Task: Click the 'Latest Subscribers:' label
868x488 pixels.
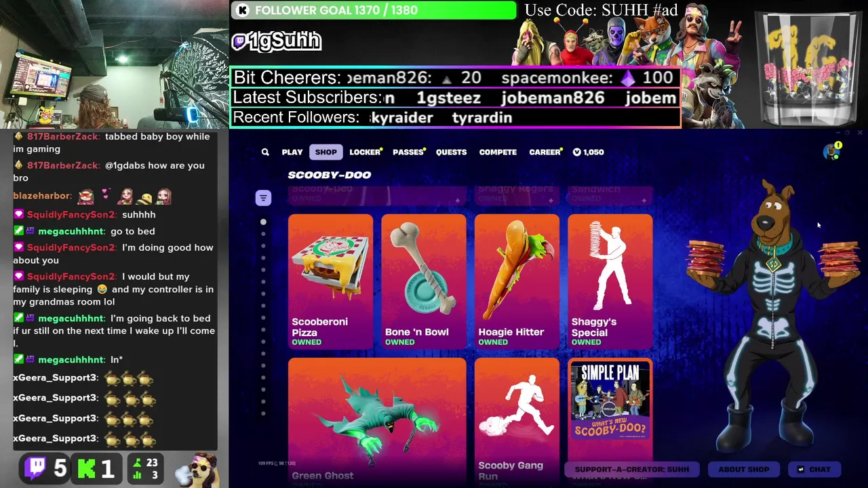Action: tap(307, 98)
